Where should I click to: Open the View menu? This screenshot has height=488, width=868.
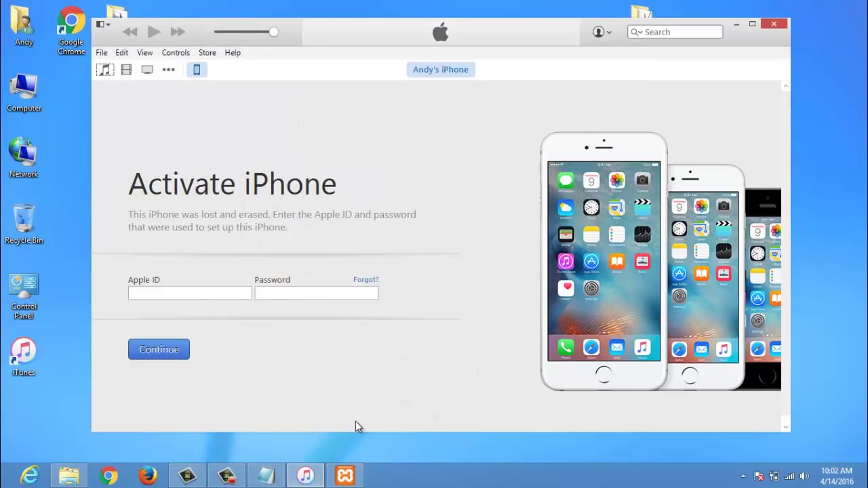pyautogui.click(x=144, y=52)
